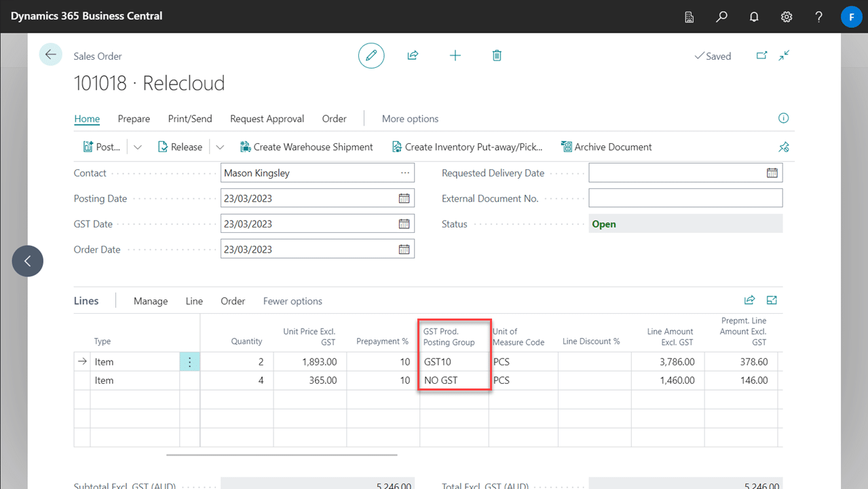Click the help question mark icon
868x489 pixels.
click(x=819, y=16)
